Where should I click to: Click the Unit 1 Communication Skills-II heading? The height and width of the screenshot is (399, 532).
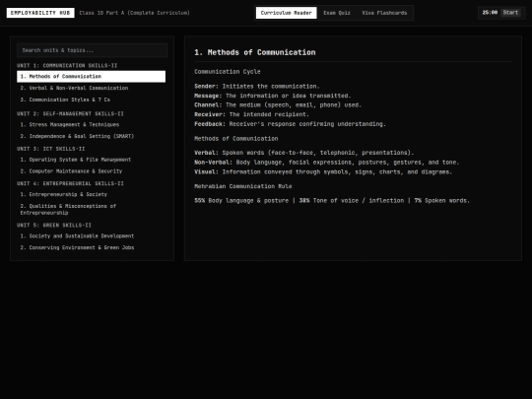67,65
